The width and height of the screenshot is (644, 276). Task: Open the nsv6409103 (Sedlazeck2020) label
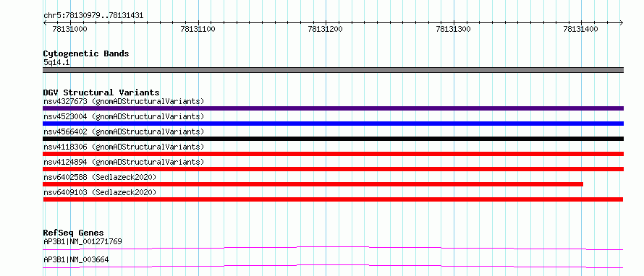click(x=100, y=192)
